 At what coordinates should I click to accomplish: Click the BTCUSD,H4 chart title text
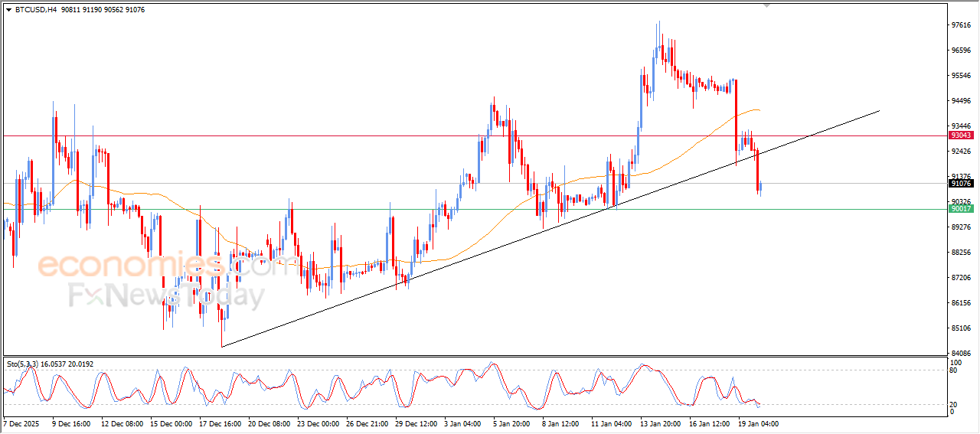click(x=36, y=10)
